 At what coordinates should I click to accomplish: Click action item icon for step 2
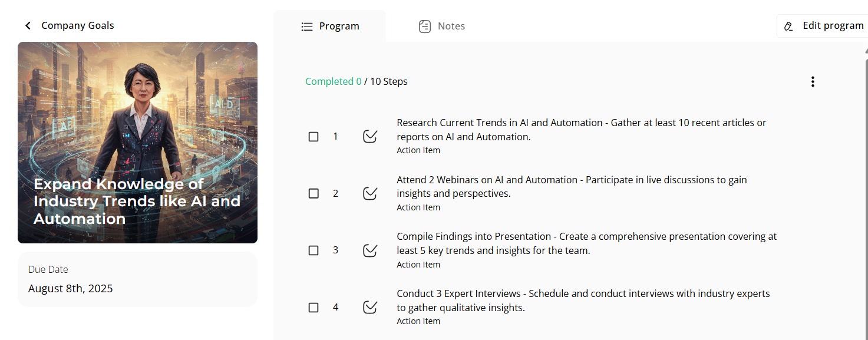370,193
